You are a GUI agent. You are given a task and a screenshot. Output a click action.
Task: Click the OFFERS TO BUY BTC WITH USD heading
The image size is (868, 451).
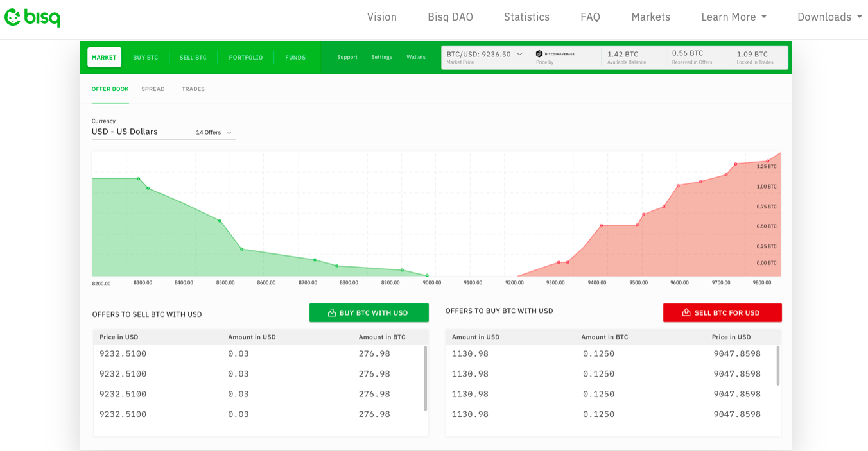pos(499,311)
